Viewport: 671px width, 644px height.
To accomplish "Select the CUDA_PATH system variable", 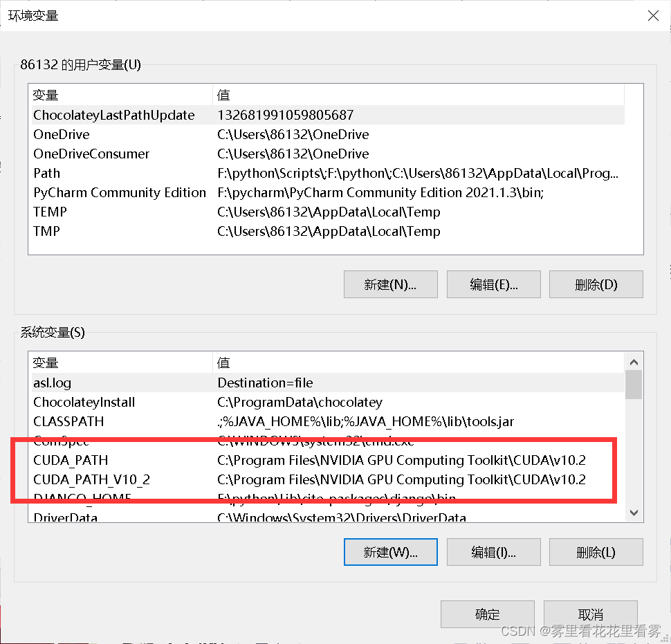I will tap(328, 460).
